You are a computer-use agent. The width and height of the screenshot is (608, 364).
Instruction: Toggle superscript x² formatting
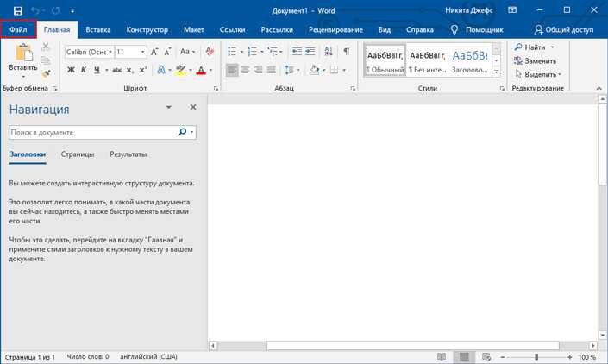click(142, 70)
